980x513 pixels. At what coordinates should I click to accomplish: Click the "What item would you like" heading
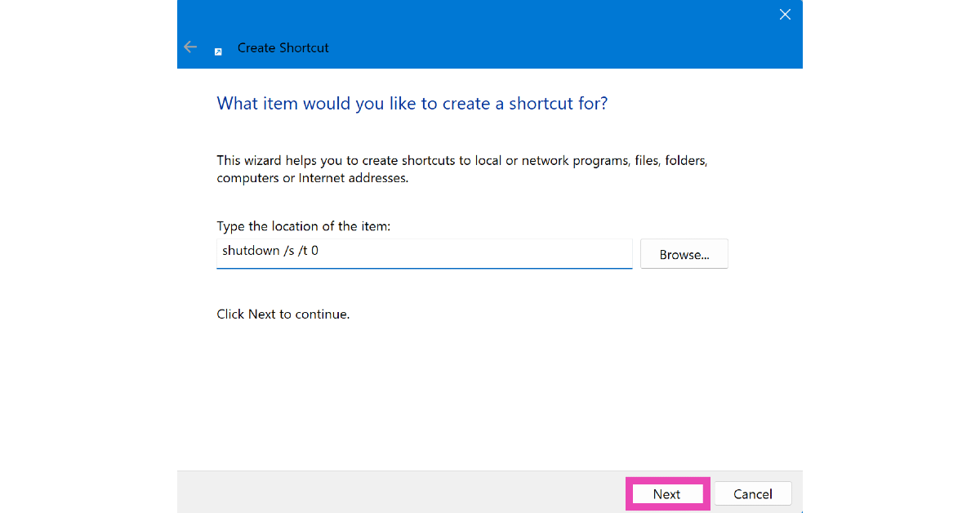412,104
